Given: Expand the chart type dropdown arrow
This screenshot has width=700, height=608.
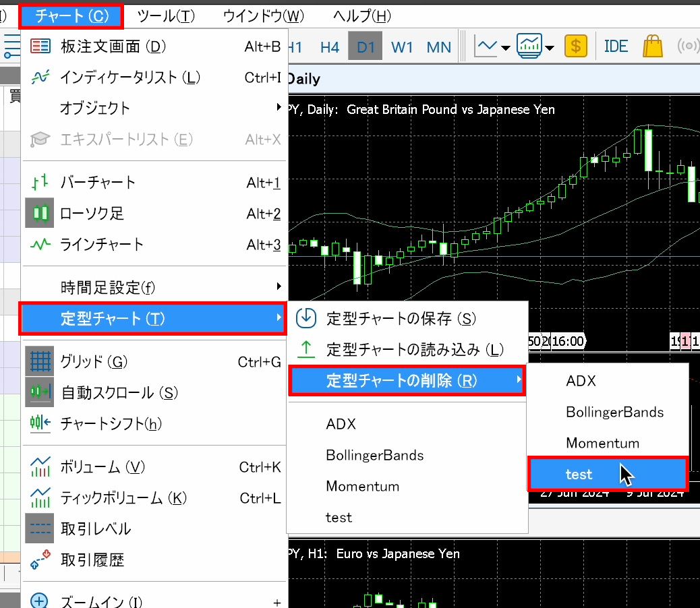Looking at the screenshot, I should (506, 48).
